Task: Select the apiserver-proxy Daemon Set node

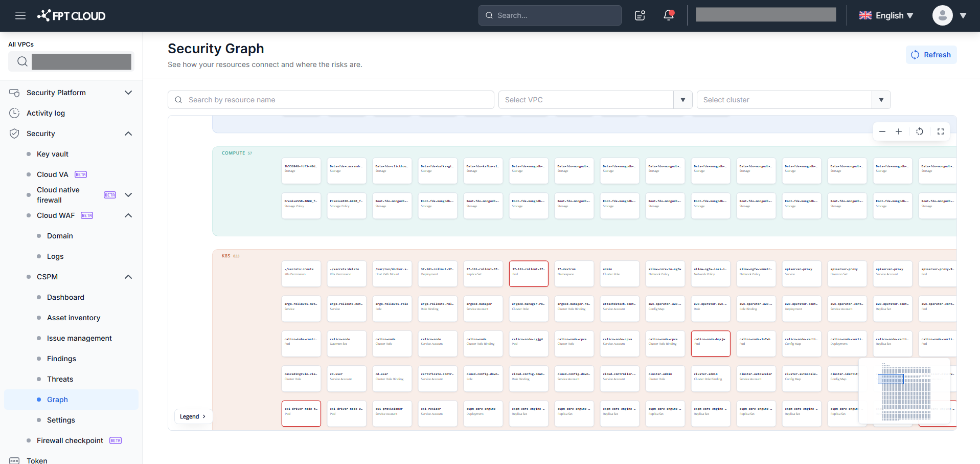Action: click(x=847, y=274)
